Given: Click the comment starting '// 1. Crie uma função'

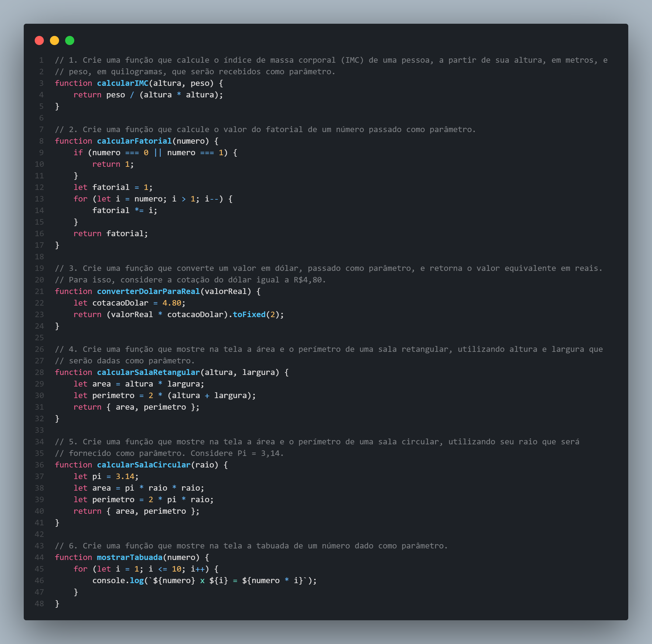Looking at the screenshot, I should tap(331, 60).
